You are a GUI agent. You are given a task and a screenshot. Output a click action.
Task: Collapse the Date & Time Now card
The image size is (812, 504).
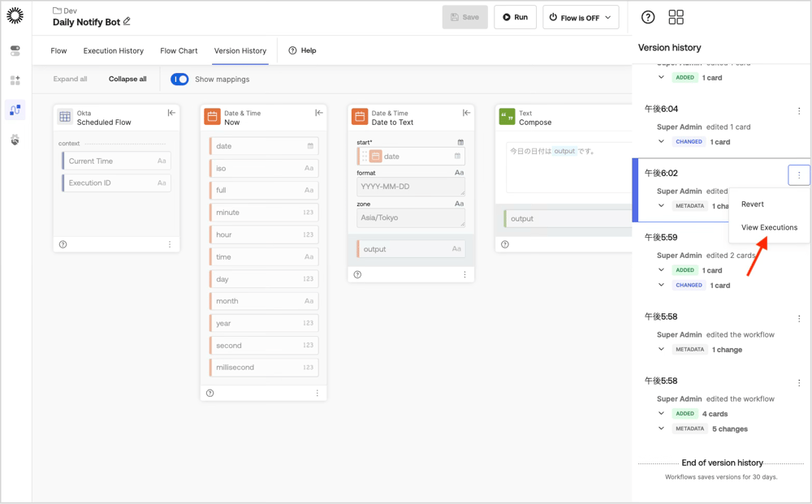(x=319, y=113)
